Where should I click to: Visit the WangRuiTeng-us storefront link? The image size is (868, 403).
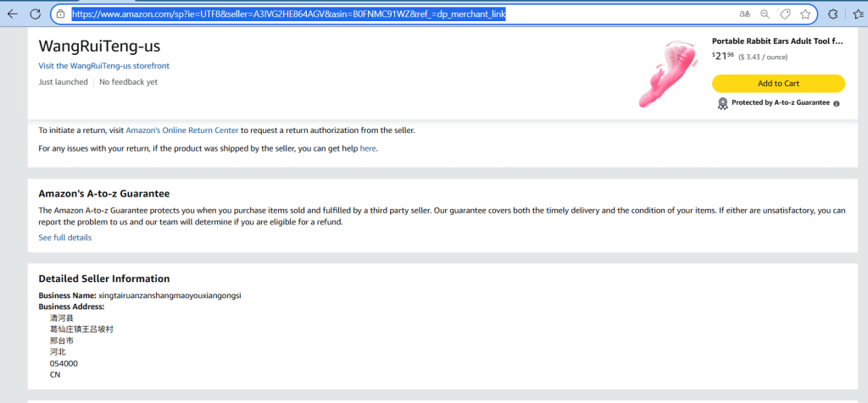(104, 66)
